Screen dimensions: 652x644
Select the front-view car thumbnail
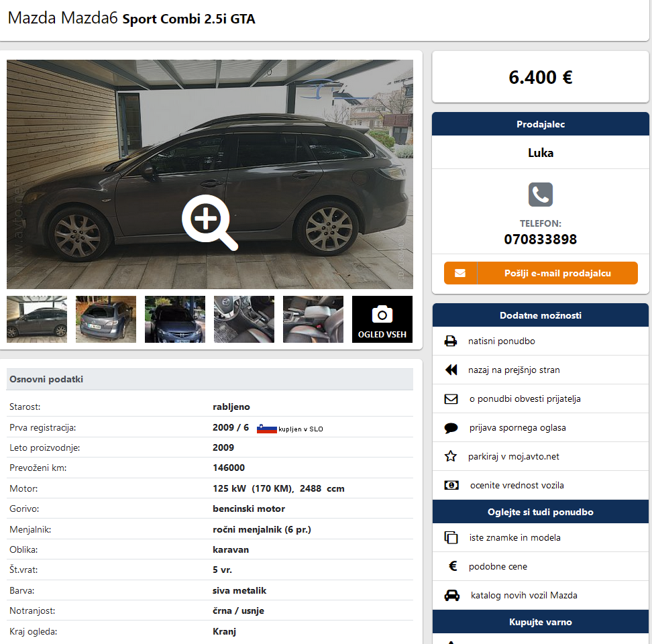click(175, 319)
